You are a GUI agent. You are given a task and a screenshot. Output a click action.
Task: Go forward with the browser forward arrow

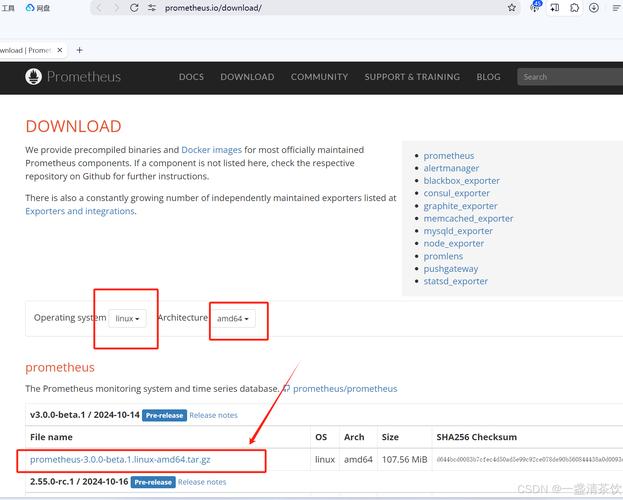coord(116,8)
